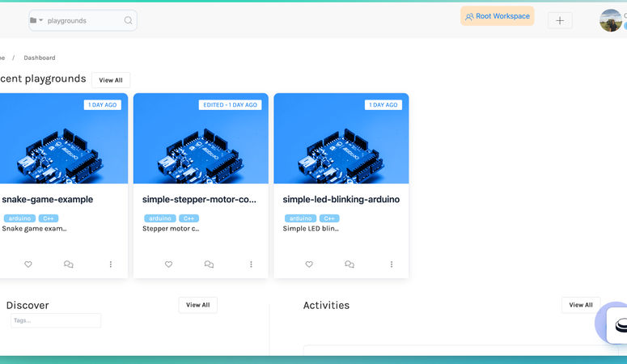Click C++ tag on simple-stepper-motor card

coord(189,218)
